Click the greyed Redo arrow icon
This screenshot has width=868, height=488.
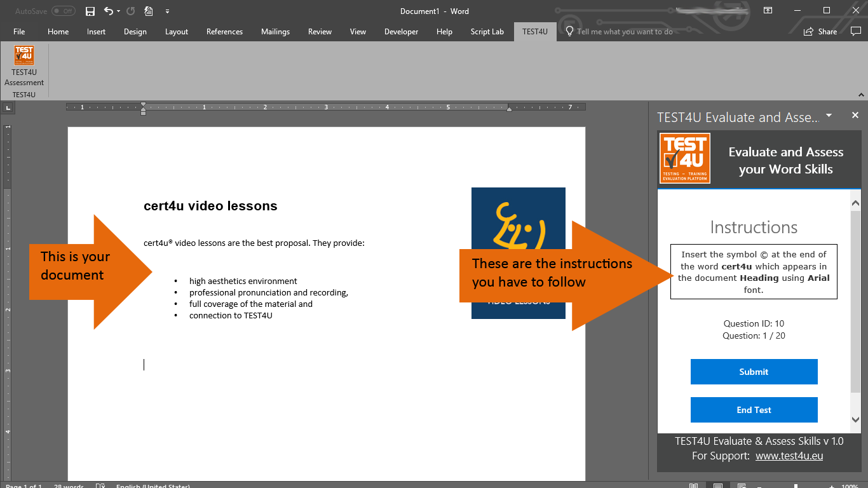point(130,11)
